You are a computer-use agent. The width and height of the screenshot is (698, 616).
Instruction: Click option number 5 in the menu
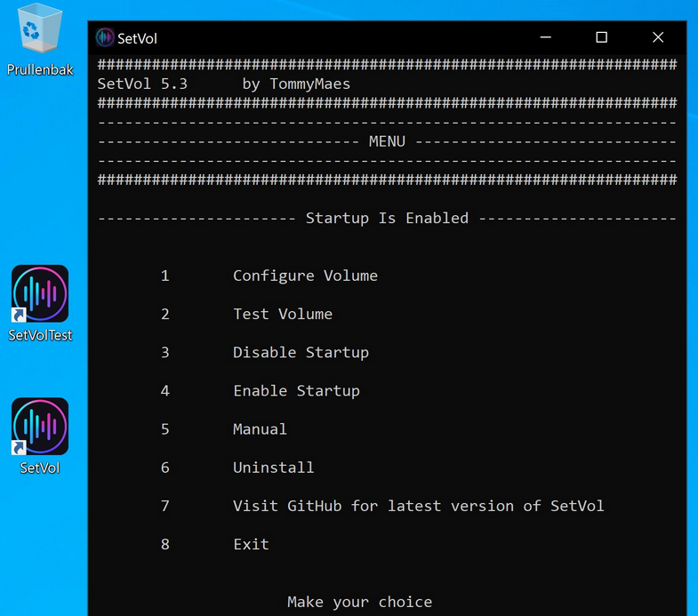165,429
